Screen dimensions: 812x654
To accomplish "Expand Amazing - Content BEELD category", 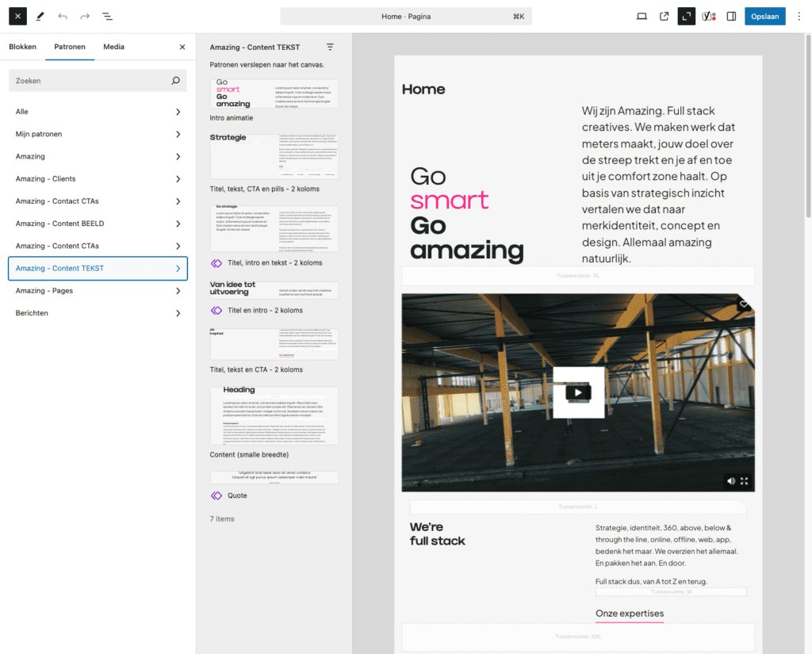I will [98, 224].
